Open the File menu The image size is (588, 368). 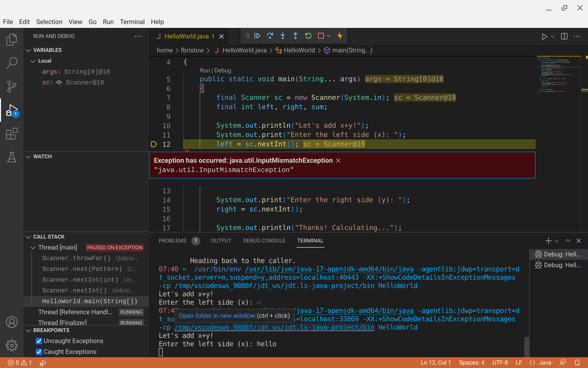coord(8,22)
